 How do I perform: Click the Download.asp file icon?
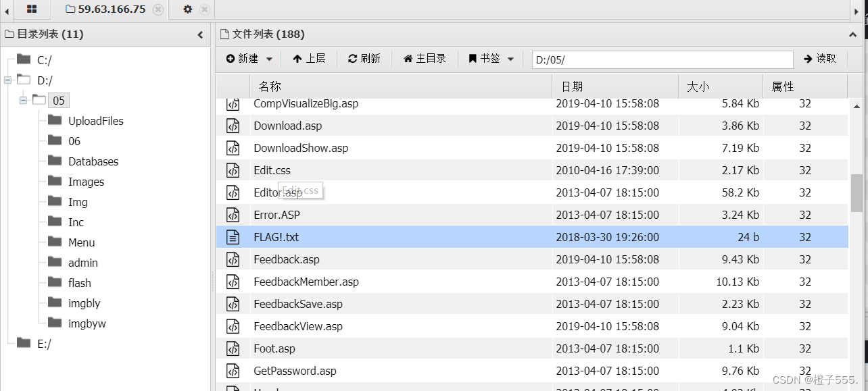[233, 126]
